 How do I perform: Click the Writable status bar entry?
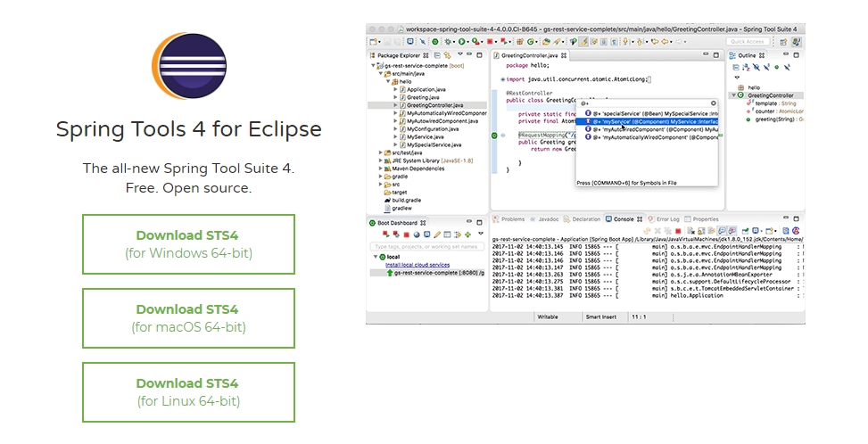548,317
